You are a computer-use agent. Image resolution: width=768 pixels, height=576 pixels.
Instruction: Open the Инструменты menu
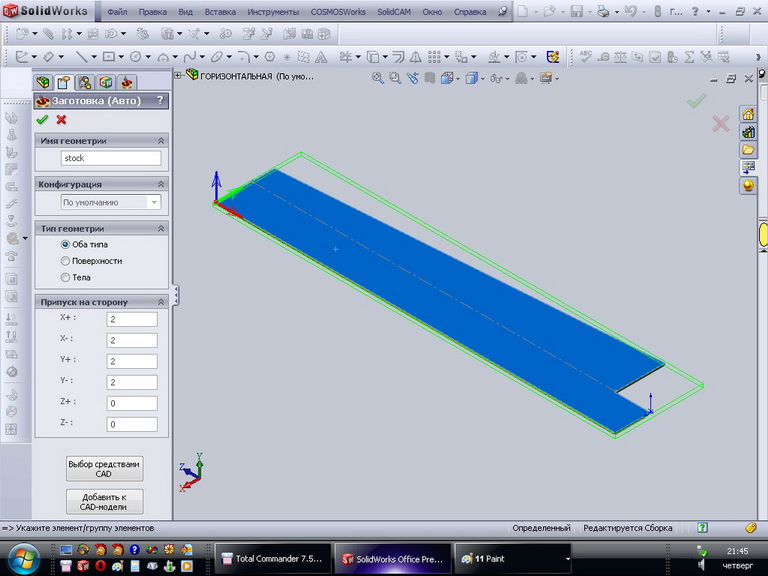click(273, 12)
